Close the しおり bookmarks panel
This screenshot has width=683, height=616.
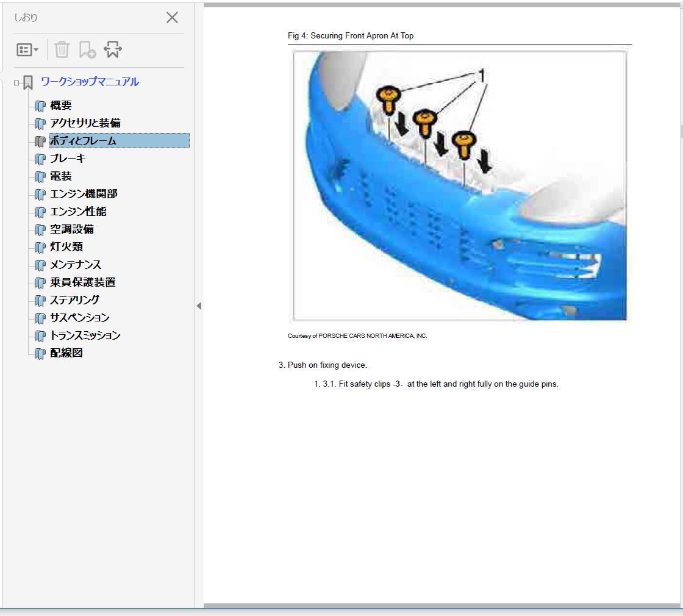(x=172, y=18)
